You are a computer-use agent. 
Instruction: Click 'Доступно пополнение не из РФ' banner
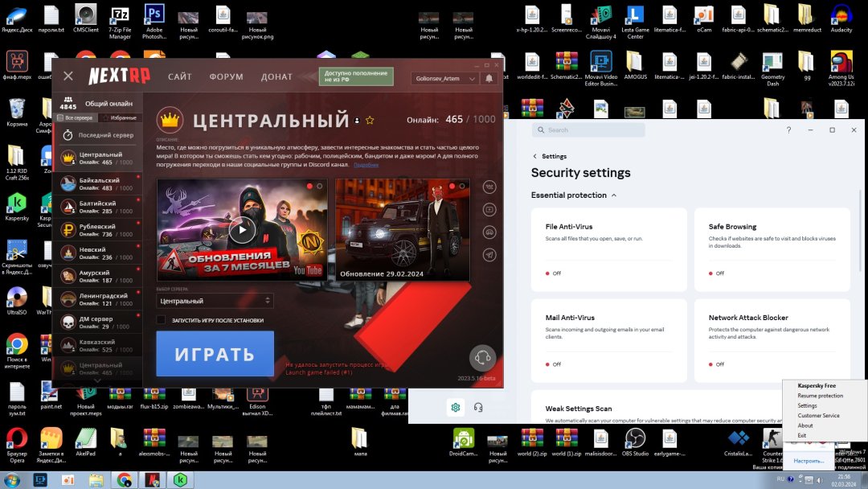(356, 76)
